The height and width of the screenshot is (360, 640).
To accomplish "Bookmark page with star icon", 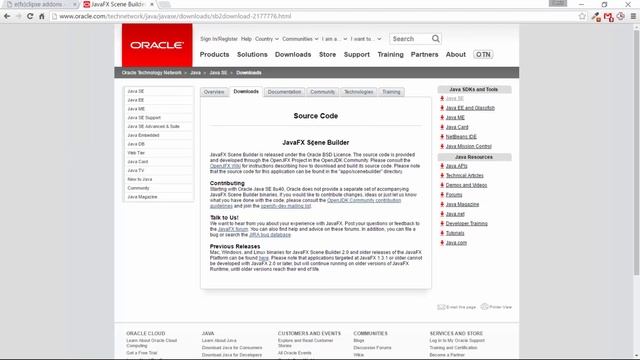I will (x=582, y=16).
